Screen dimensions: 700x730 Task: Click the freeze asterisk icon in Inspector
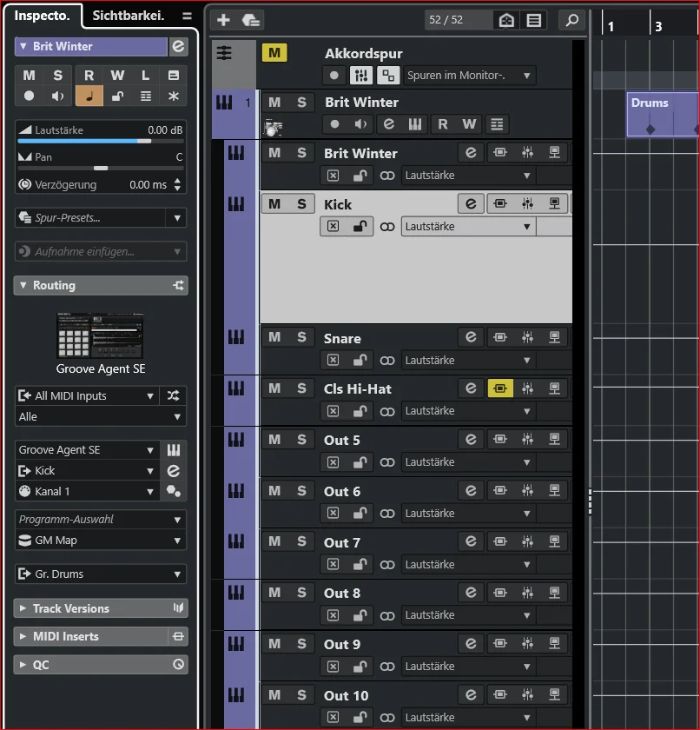click(x=174, y=96)
